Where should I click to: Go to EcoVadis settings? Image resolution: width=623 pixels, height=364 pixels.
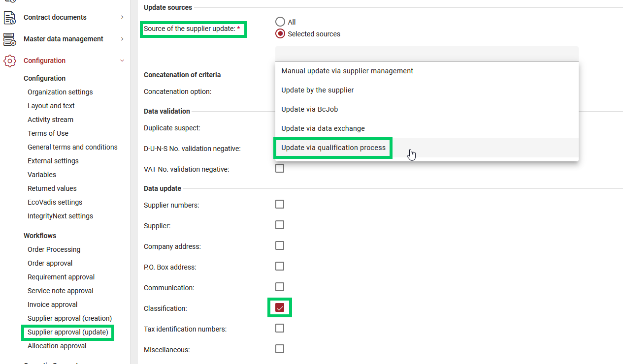(55, 202)
